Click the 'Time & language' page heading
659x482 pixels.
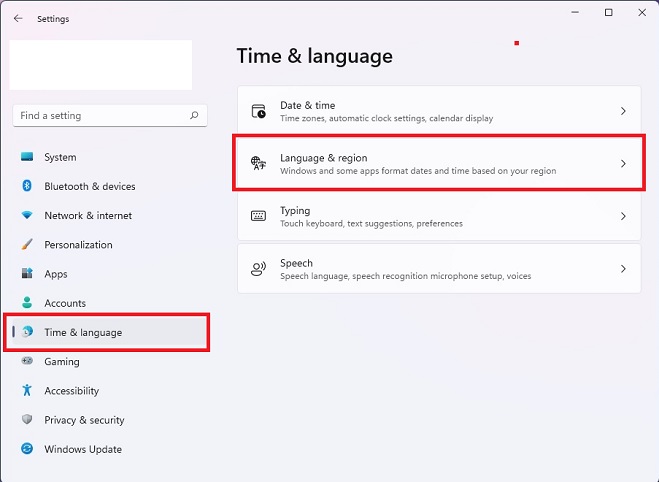315,56
